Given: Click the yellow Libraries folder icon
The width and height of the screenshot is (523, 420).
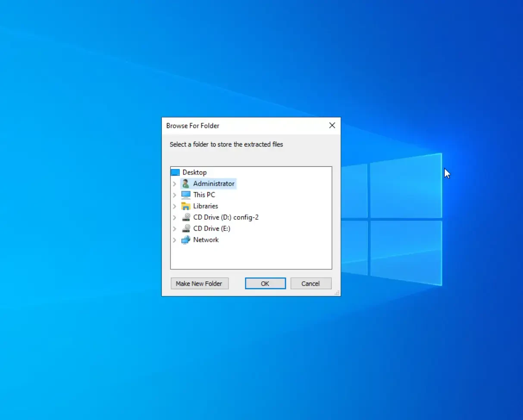Looking at the screenshot, I should coord(185,206).
